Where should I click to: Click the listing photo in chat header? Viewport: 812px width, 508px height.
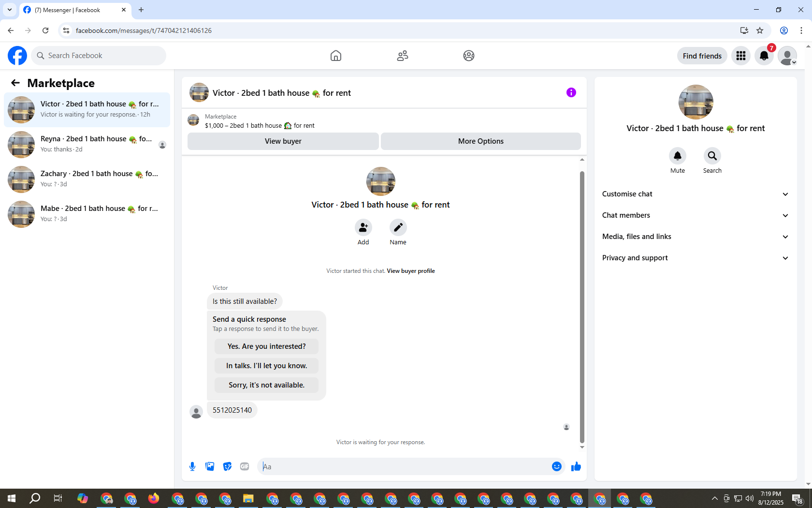point(199,92)
